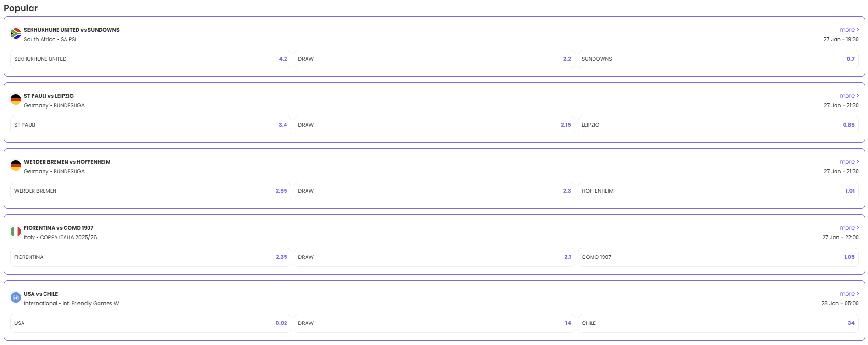The height and width of the screenshot is (345, 868).
Task: Bet on Como 1907 at 1.05
Action: (718, 257)
